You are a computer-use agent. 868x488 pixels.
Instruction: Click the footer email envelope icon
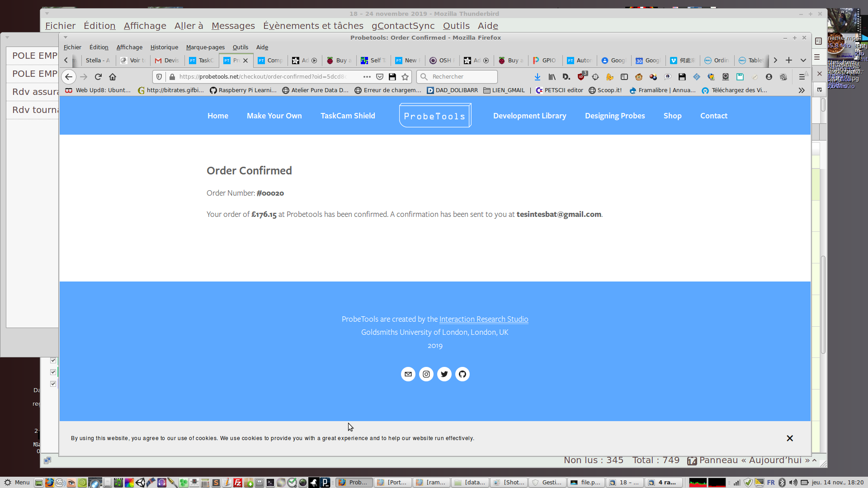(x=408, y=374)
